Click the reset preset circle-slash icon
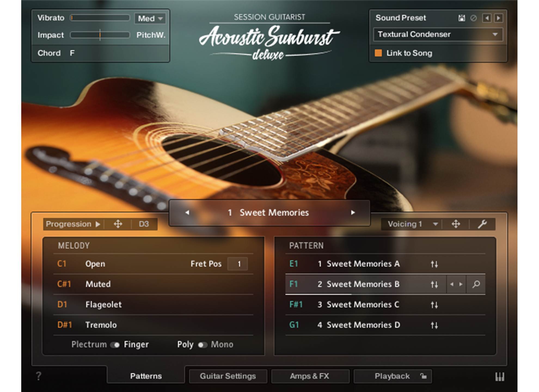 (x=473, y=18)
